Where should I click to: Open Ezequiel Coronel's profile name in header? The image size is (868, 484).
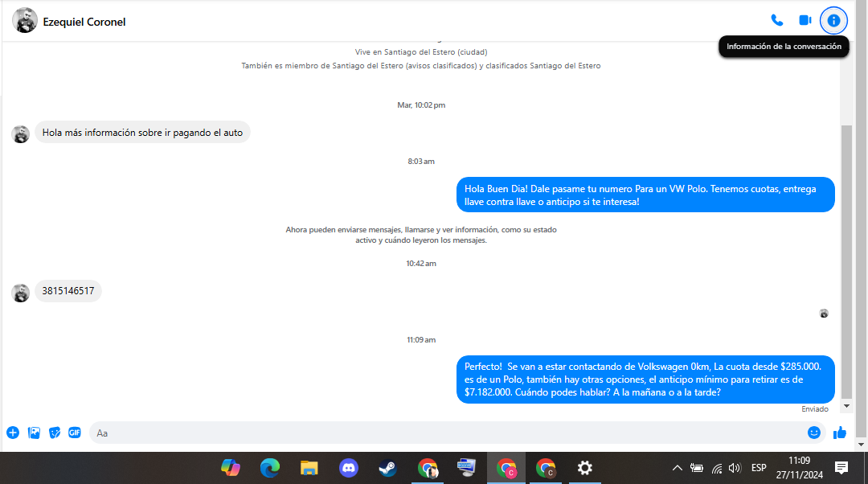84,22
